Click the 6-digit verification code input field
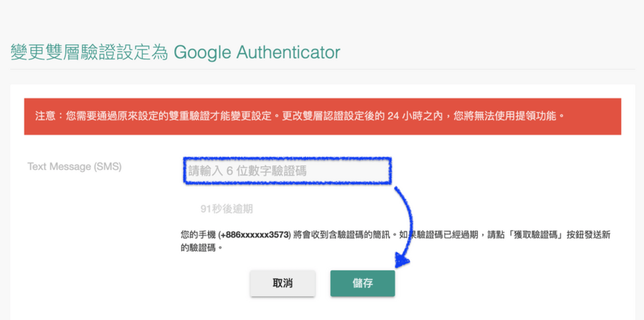The height and width of the screenshot is (320, 644). click(x=287, y=171)
